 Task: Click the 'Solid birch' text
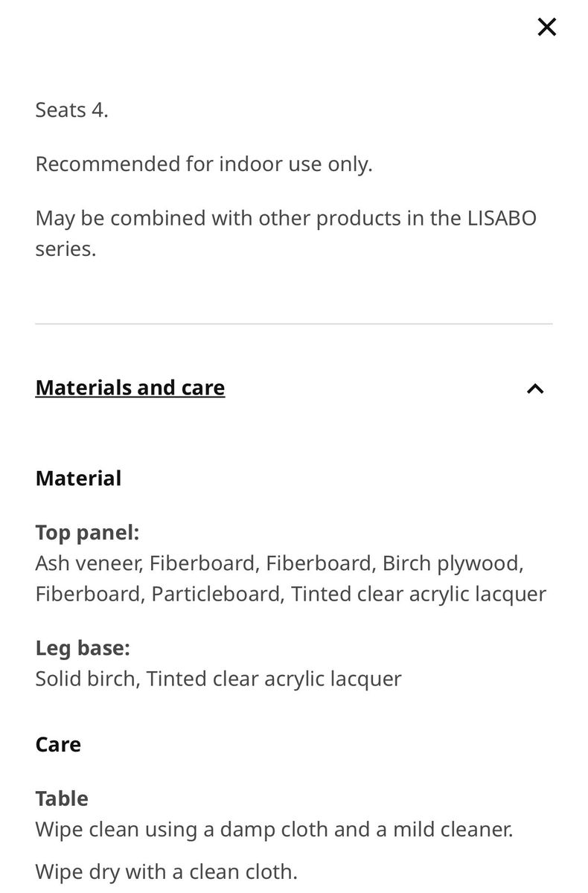(86, 679)
